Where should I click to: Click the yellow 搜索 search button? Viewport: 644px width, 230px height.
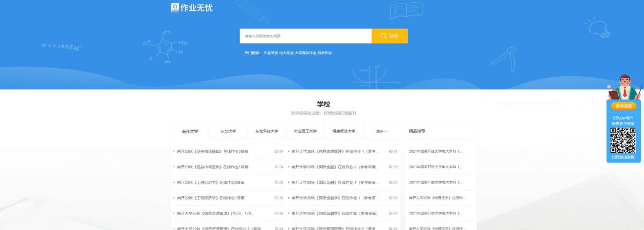click(x=390, y=36)
